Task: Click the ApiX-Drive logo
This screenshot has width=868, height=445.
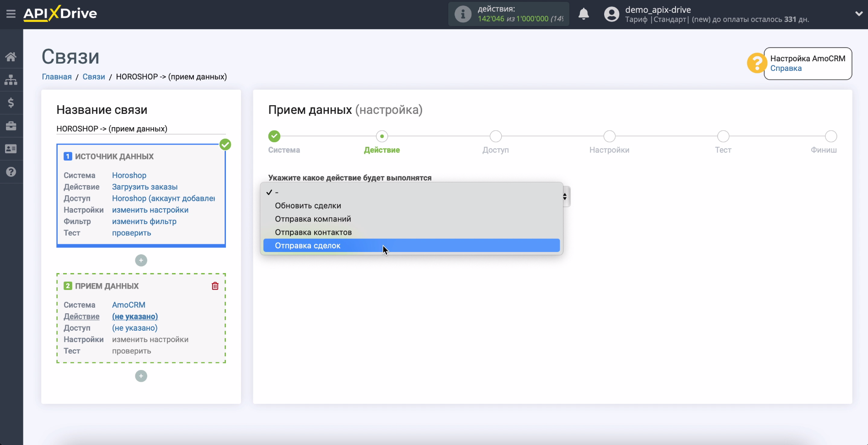Action: tap(60, 14)
